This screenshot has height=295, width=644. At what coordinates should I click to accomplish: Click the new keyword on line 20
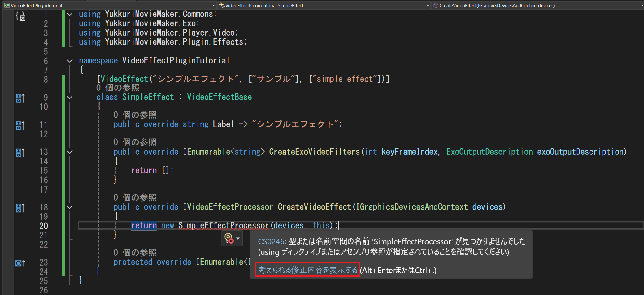tap(168, 225)
